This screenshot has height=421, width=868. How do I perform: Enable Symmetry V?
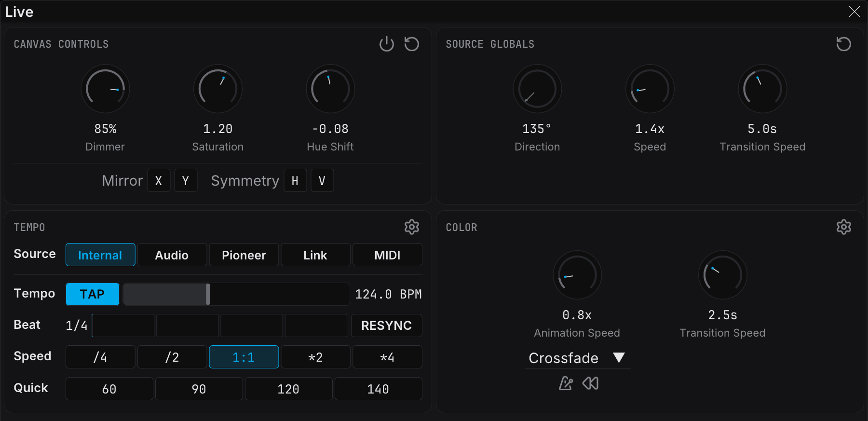[322, 180]
